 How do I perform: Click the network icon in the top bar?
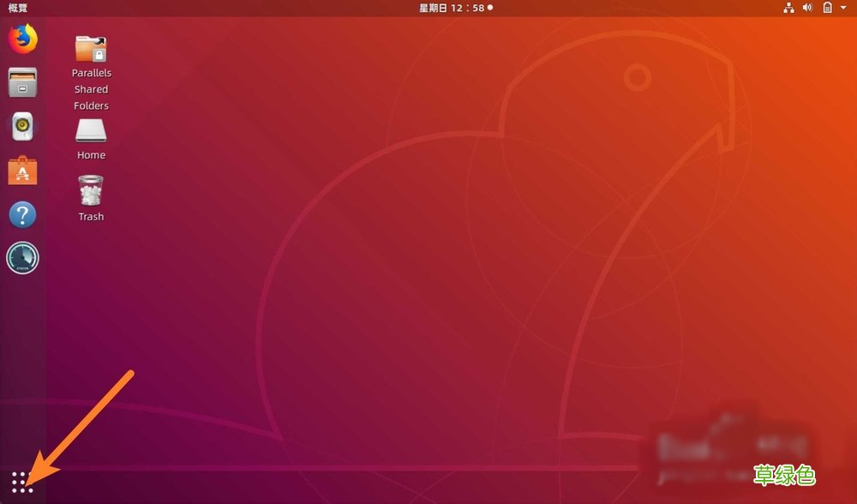pos(788,8)
